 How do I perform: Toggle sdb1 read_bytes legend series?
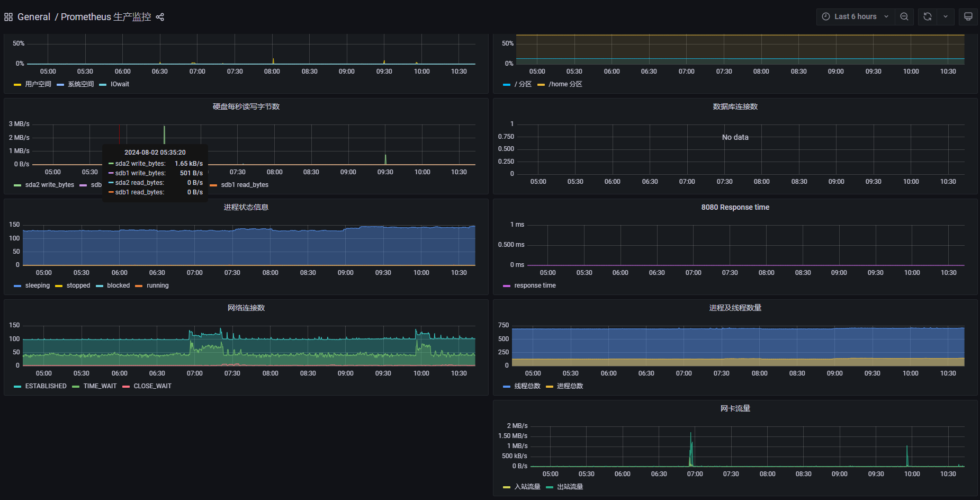click(x=245, y=185)
